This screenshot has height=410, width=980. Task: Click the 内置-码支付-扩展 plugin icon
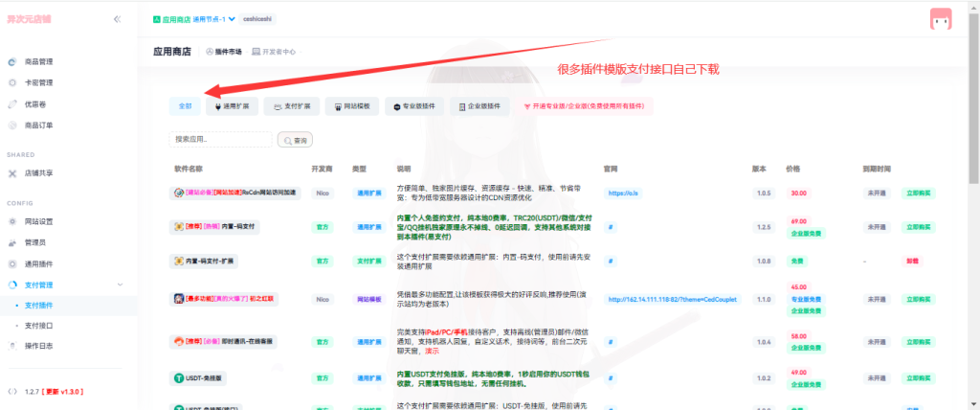pyautogui.click(x=179, y=260)
